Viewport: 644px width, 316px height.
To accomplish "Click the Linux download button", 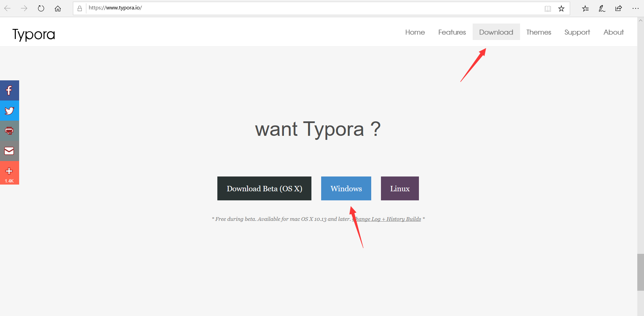I will coord(400,189).
